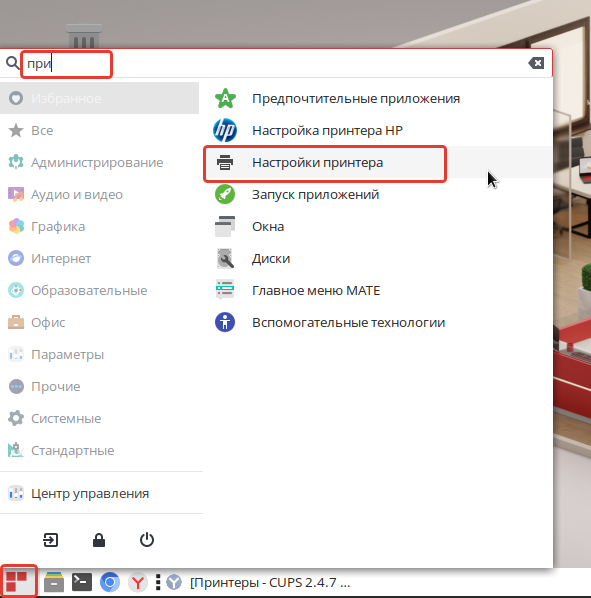This screenshot has height=598, width=591.
Task: Open Запуск приложений with rocket icon
Action: (x=377, y=195)
